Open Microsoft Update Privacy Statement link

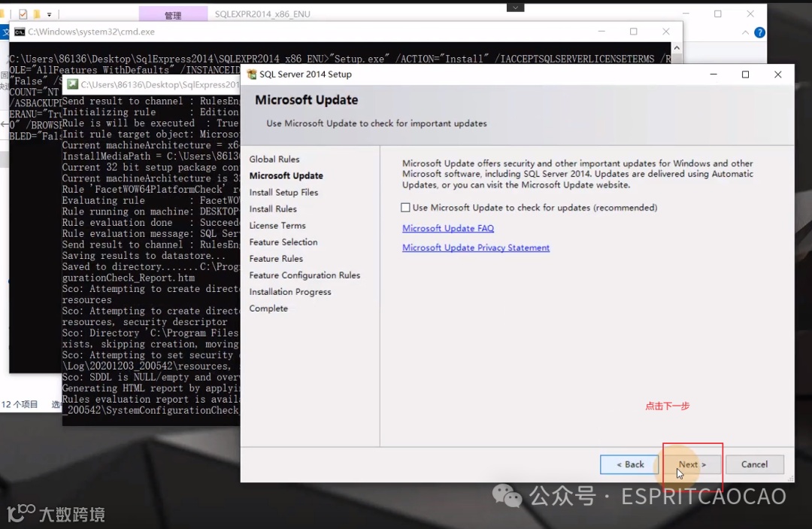476,248
